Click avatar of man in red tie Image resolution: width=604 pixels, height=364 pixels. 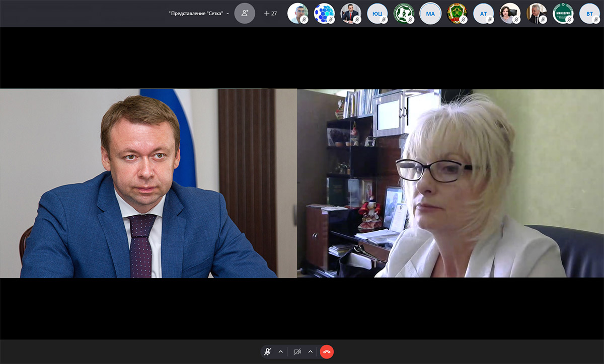350,14
